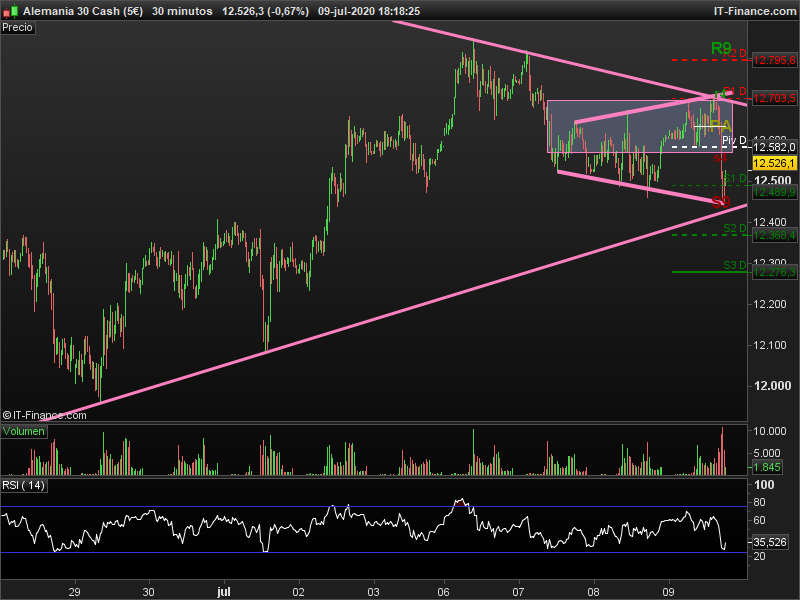Click the 35,526 RSI value tag

pyautogui.click(x=770, y=542)
